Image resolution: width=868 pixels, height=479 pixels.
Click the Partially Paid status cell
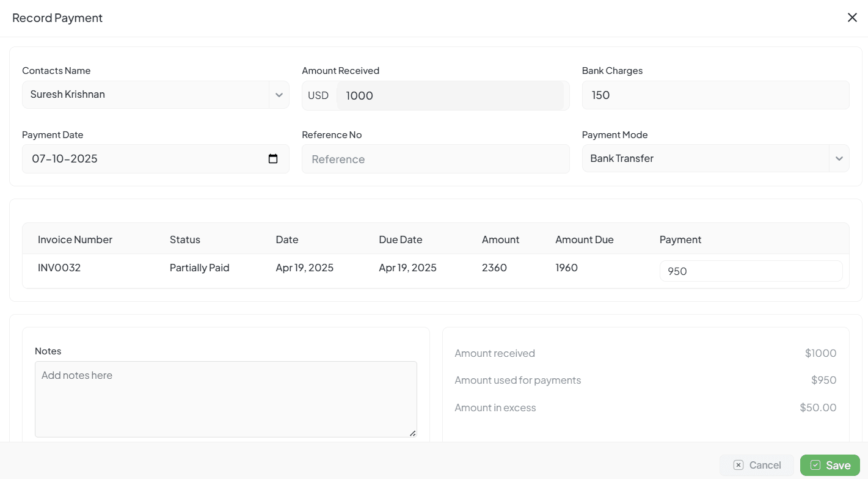coord(199,268)
